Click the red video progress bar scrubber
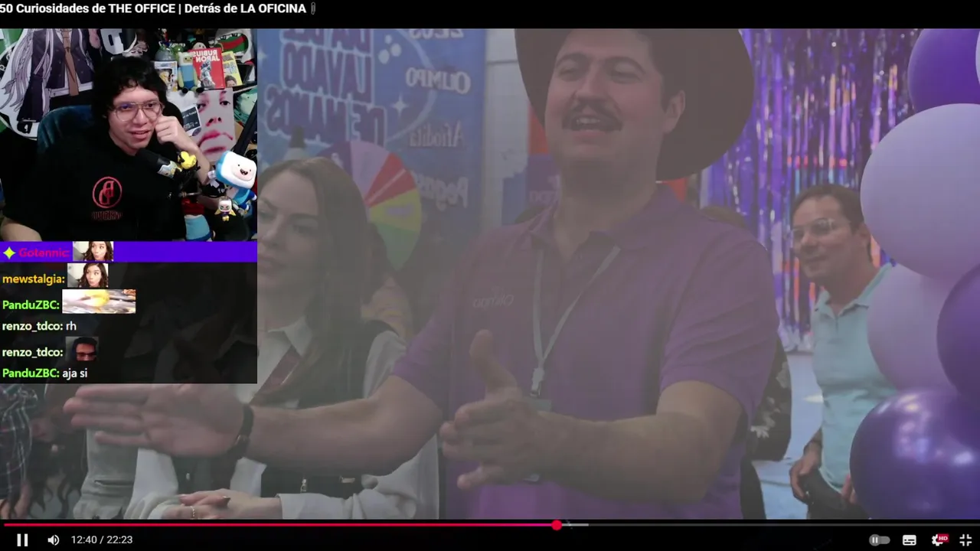This screenshot has width=980, height=551. click(x=557, y=525)
